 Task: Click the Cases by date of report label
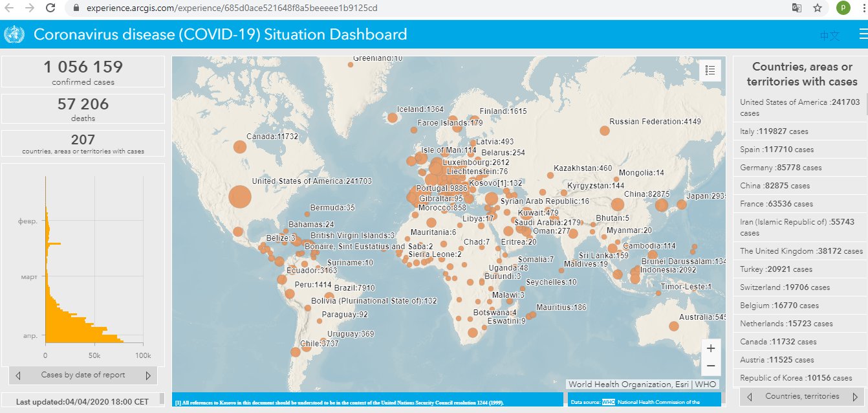point(83,375)
